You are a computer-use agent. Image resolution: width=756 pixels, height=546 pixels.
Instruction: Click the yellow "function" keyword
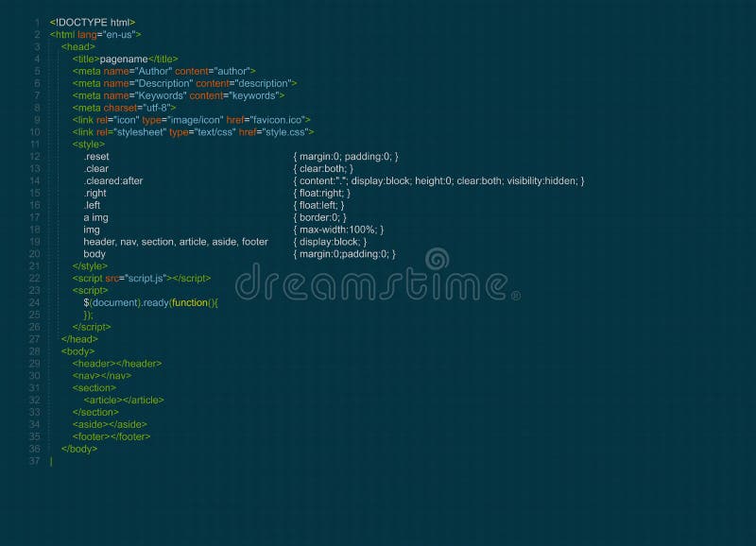coord(190,303)
